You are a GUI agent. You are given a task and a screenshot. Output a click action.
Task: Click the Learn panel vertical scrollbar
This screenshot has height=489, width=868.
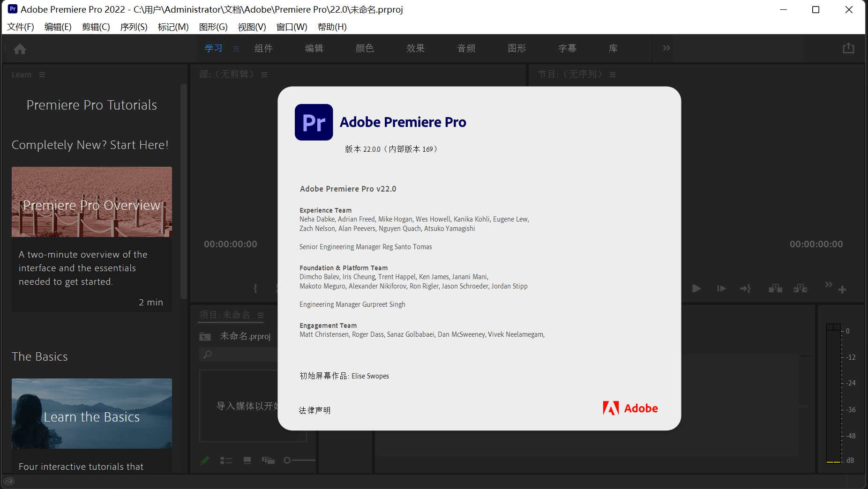click(184, 192)
